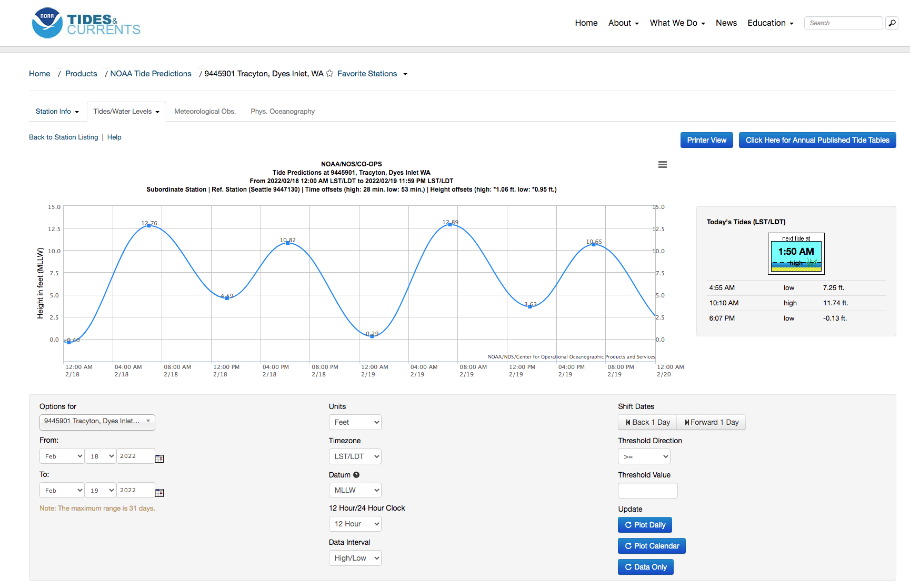Expand the About menu

pyautogui.click(x=623, y=23)
